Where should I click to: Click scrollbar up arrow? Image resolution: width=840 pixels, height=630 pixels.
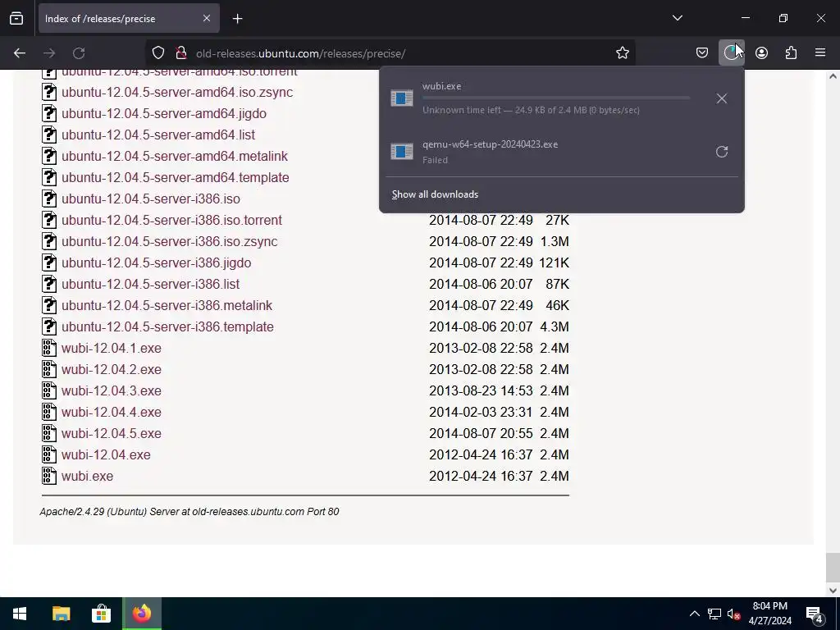pos(833,76)
